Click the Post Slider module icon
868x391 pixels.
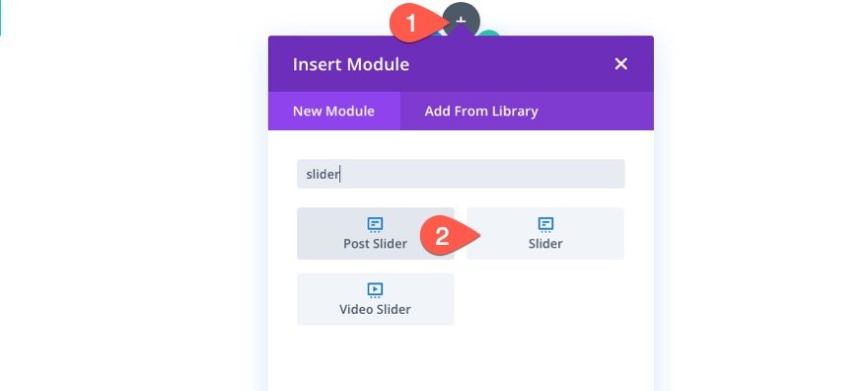(x=376, y=225)
